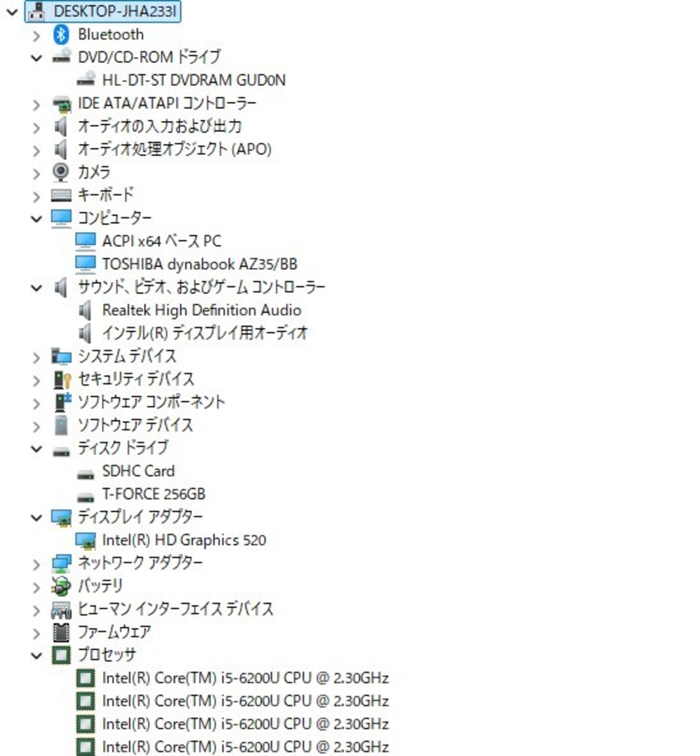Collapse the DVD/CD-ROM ドライブ category
This screenshot has height=756, width=700.
(36, 57)
